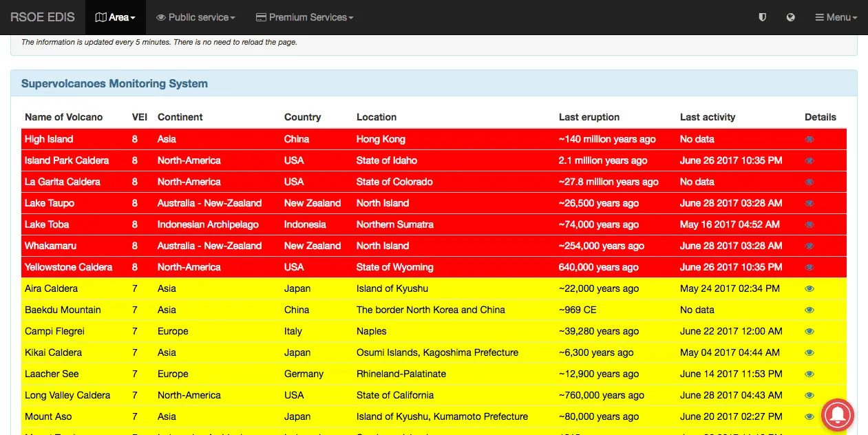Open details eye icon for Lake Toba
The width and height of the screenshot is (868, 435).
809,224
